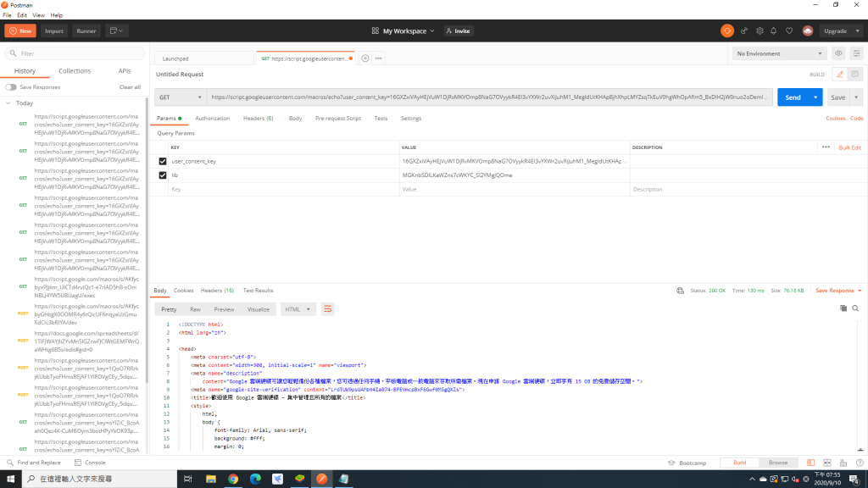Open Postman settings gear icon
Viewport: 868px width, 488px height.
coord(759,31)
